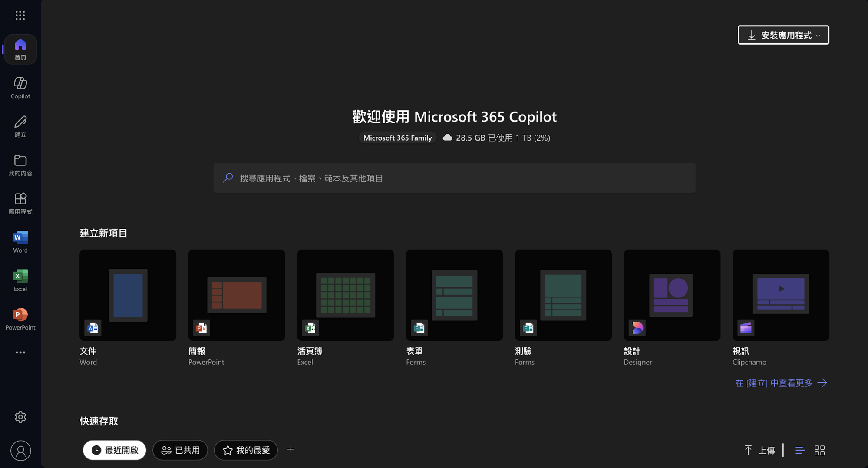Switch to list view layout
The width and height of the screenshot is (868, 468).
coord(800,451)
